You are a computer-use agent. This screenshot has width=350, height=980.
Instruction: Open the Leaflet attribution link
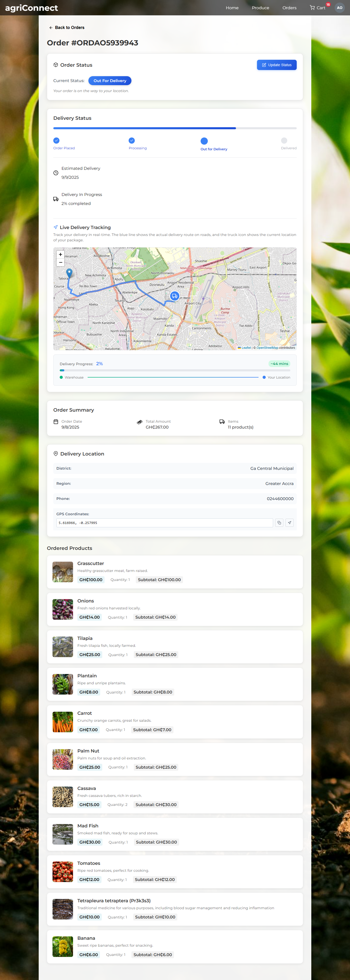pyautogui.click(x=246, y=348)
